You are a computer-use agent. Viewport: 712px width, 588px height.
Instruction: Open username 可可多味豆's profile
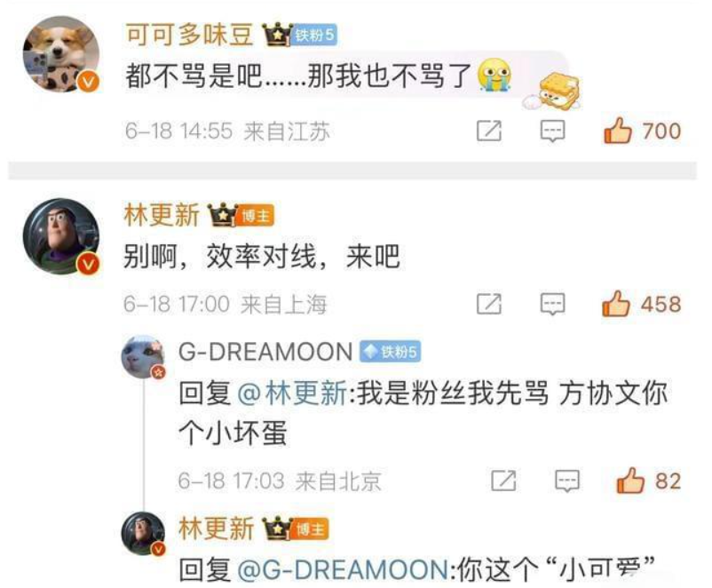click(x=189, y=35)
